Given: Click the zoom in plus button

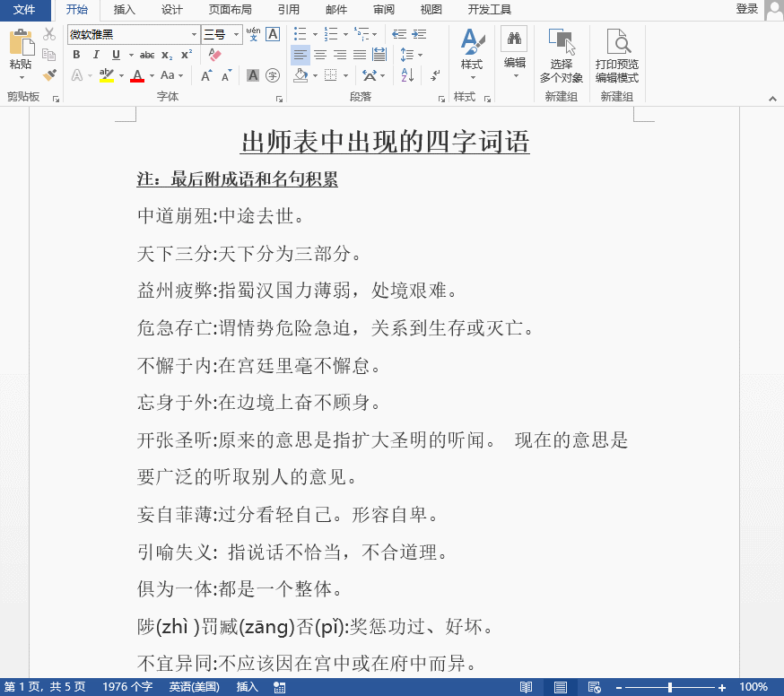Looking at the screenshot, I should point(722,688).
